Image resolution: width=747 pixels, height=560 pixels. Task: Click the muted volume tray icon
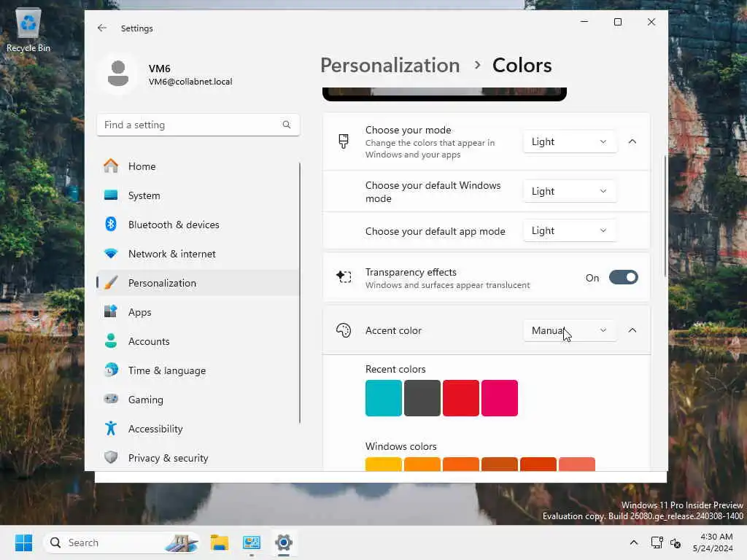(x=676, y=542)
